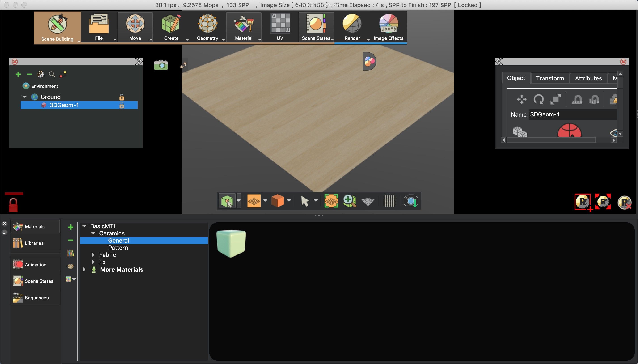Click the search magnifier in scene tree panel
This screenshot has height=364, width=638.
(x=52, y=74)
